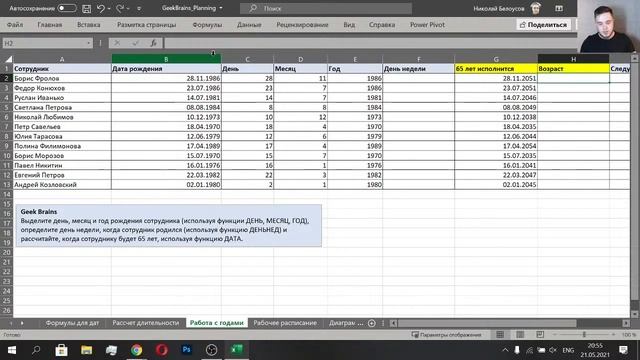The width and height of the screenshot is (640, 360).
Task: Click the Excel icon in taskbar
Action: [237, 350]
